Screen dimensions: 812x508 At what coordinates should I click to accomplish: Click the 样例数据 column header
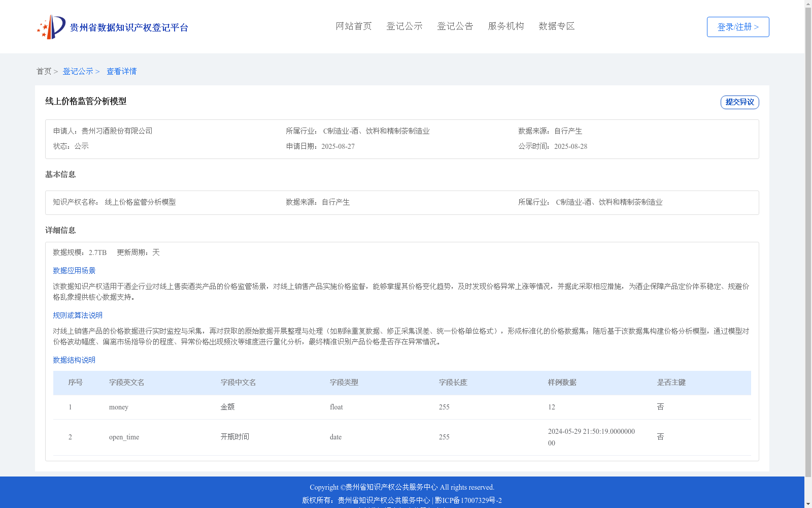562,383
